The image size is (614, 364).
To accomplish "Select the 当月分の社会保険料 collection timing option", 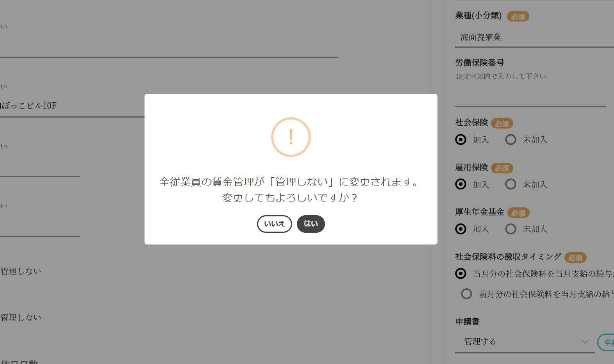I will tap(461, 273).
